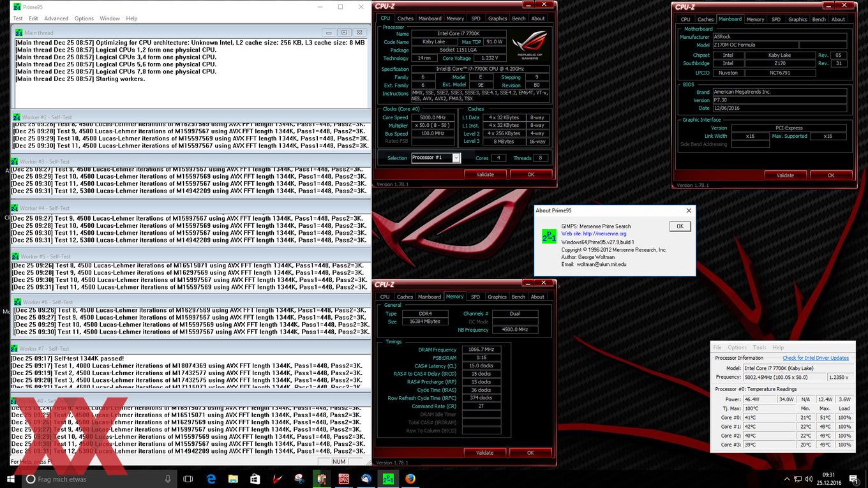This screenshot has width=868, height=488.
Task: Open Prime95 Options menu
Action: point(84,18)
